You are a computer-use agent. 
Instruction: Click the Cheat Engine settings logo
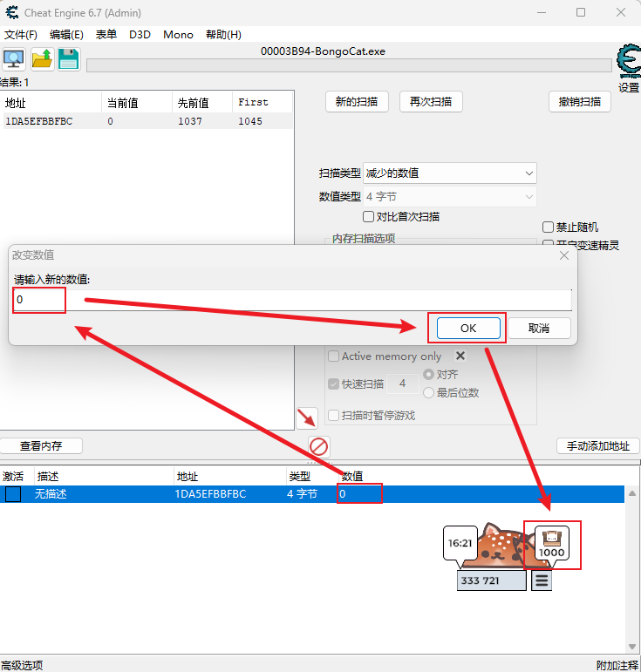tap(627, 61)
